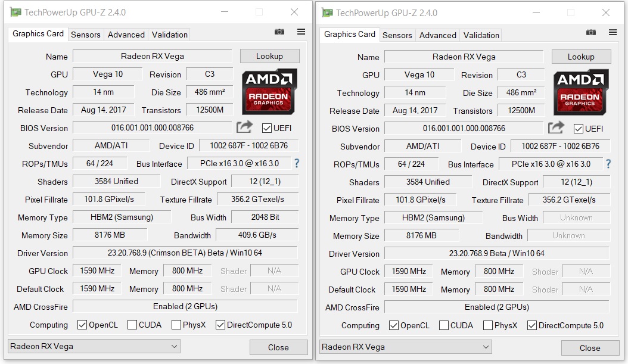The height and width of the screenshot is (364, 628).
Task: Click the DirectX Support value in left window
Action: tap(265, 181)
